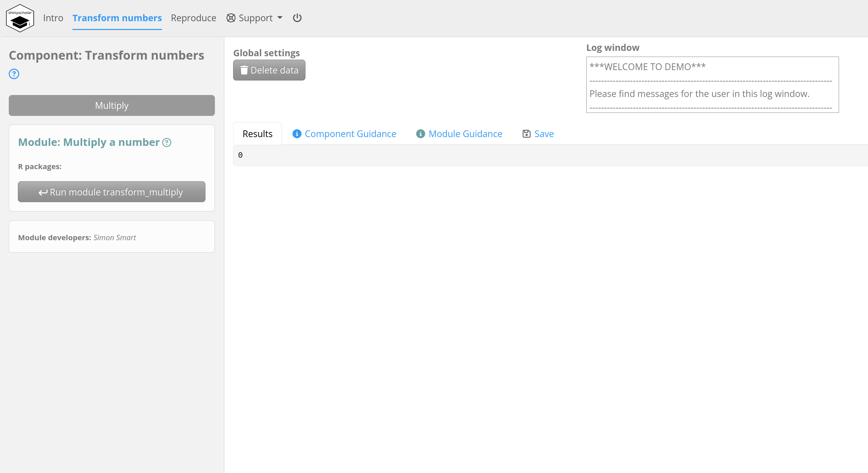The image size is (868, 473).
Task: Switch to the Results tab
Action: tap(257, 133)
